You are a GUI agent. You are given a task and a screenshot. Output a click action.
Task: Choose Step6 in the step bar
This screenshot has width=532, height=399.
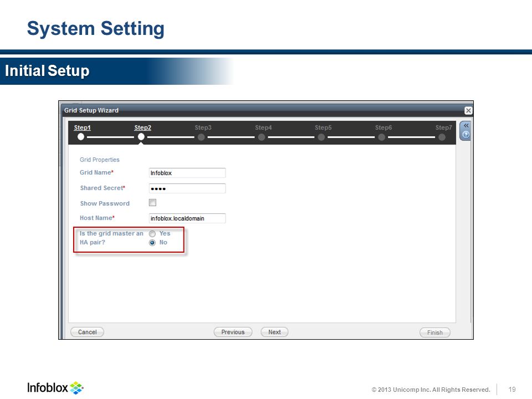[383, 127]
